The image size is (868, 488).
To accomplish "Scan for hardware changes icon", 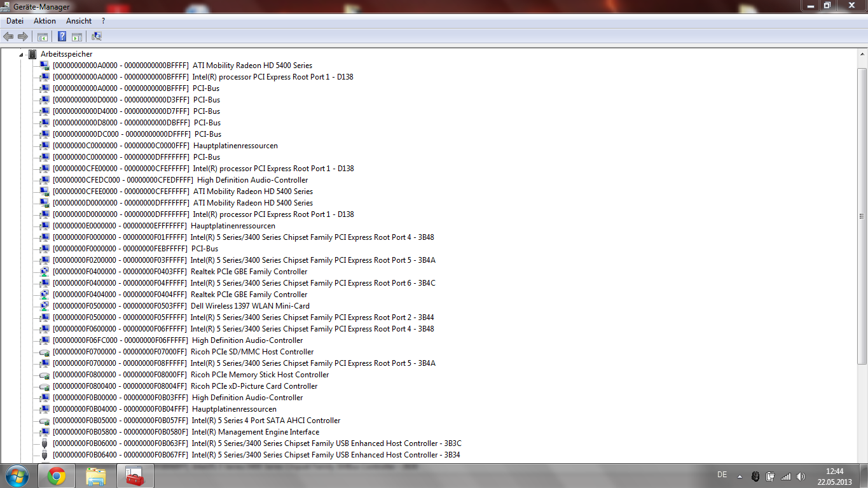I will (x=97, y=37).
